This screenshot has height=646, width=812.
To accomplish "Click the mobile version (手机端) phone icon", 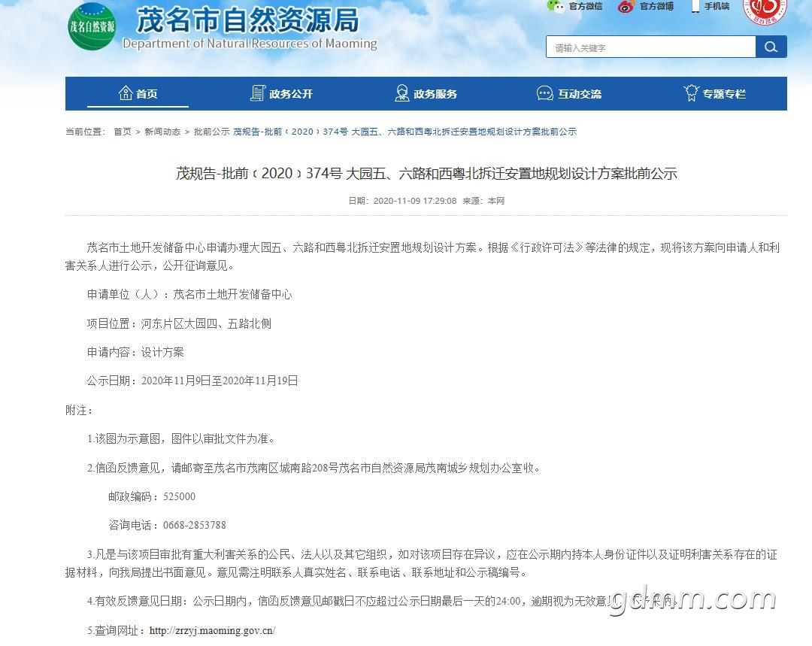I will 695,6.
